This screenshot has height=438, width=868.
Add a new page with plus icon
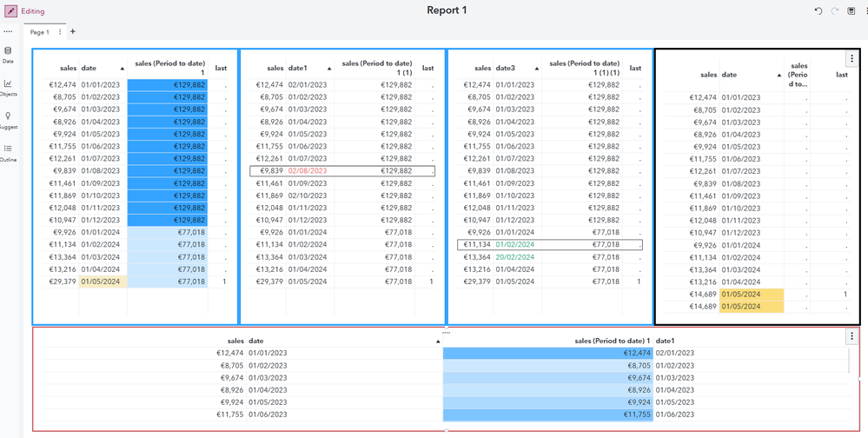tap(72, 32)
